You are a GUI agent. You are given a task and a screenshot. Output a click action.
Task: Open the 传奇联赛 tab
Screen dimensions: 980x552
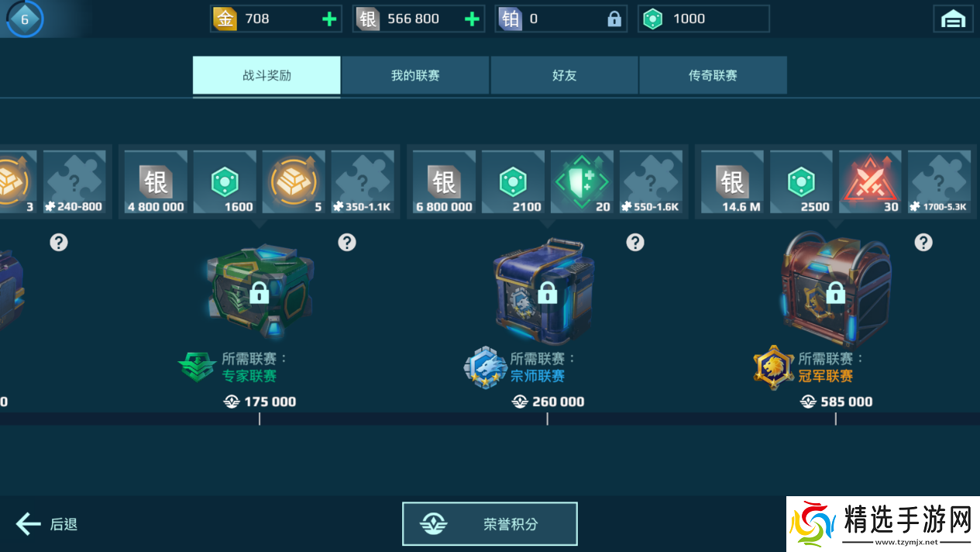(x=713, y=75)
